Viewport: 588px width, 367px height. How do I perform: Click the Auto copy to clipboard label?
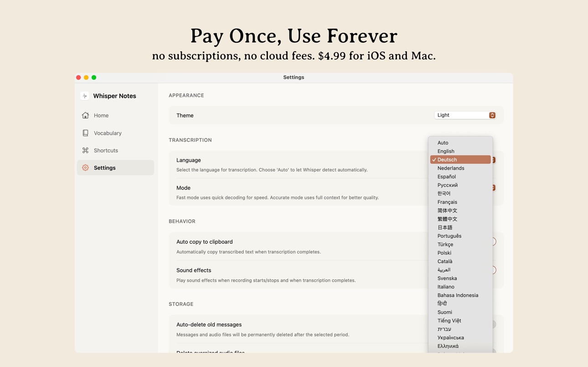pyautogui.click(x=204, y=242)
